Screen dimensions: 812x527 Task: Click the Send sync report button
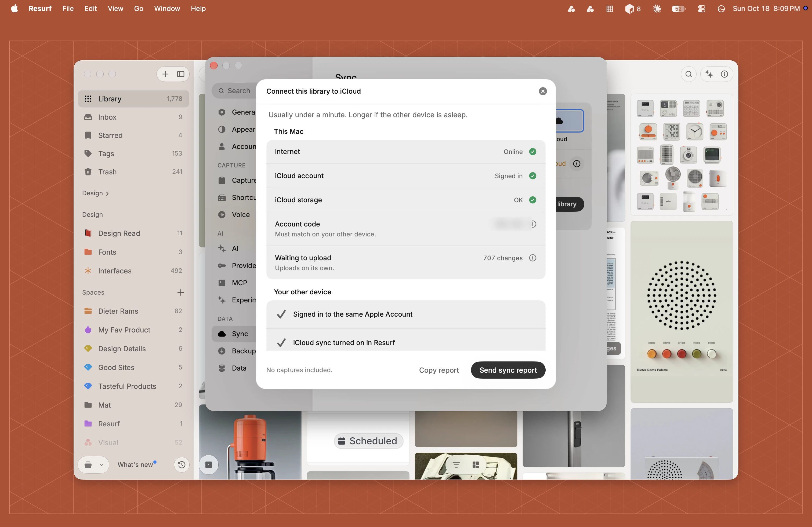pos(508,370)
